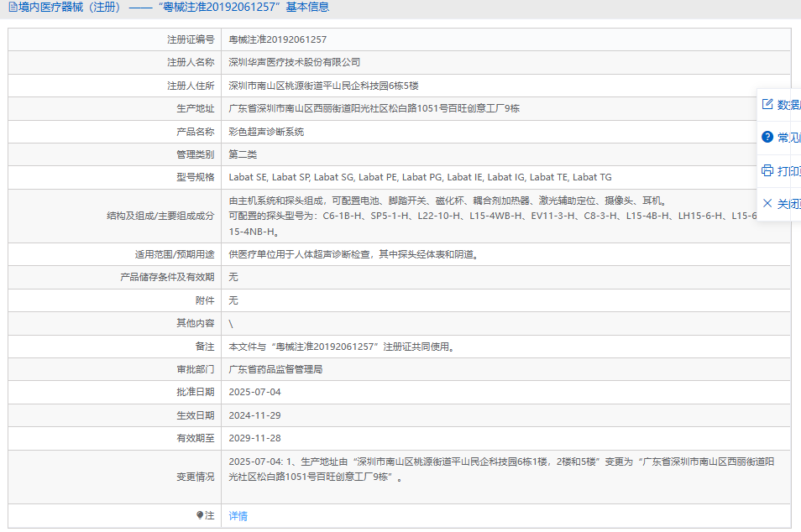Click 无 value in 附件 row
Viewport: 801px width, 532px height.
click(x=233, y=300)
